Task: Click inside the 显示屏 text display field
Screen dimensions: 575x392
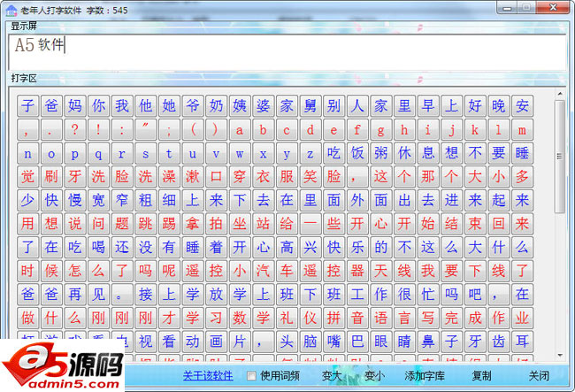Action: [287, 50]
